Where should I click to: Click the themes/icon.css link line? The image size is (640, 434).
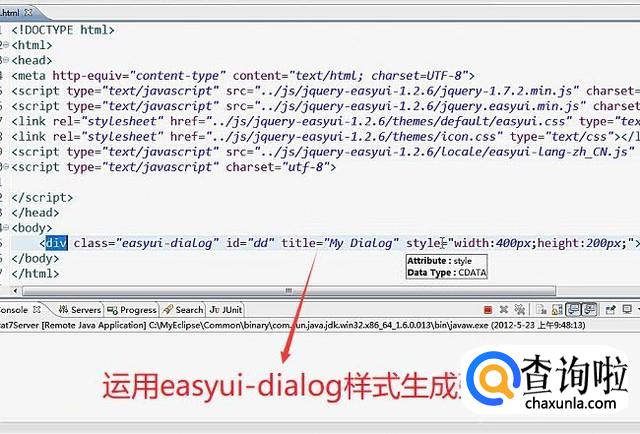[x=325, y=136]
